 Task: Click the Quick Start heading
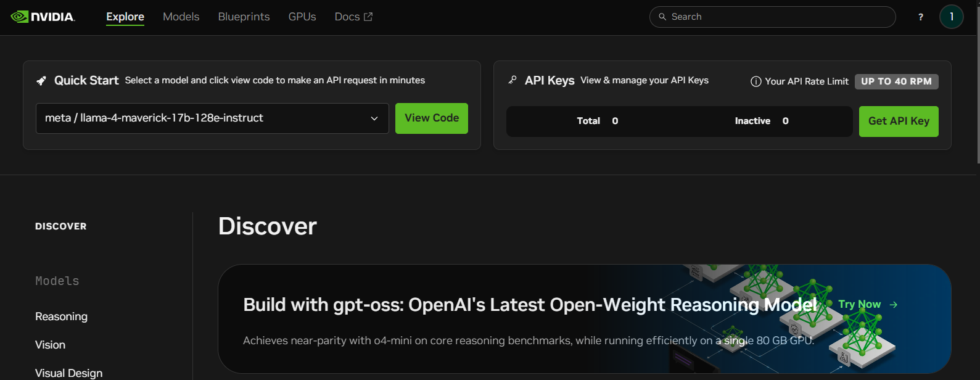86,80
